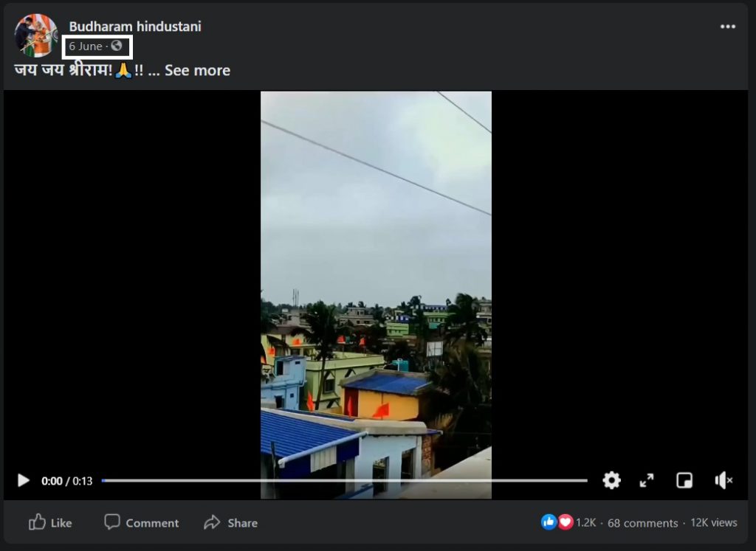Like the post

point(50,523)
